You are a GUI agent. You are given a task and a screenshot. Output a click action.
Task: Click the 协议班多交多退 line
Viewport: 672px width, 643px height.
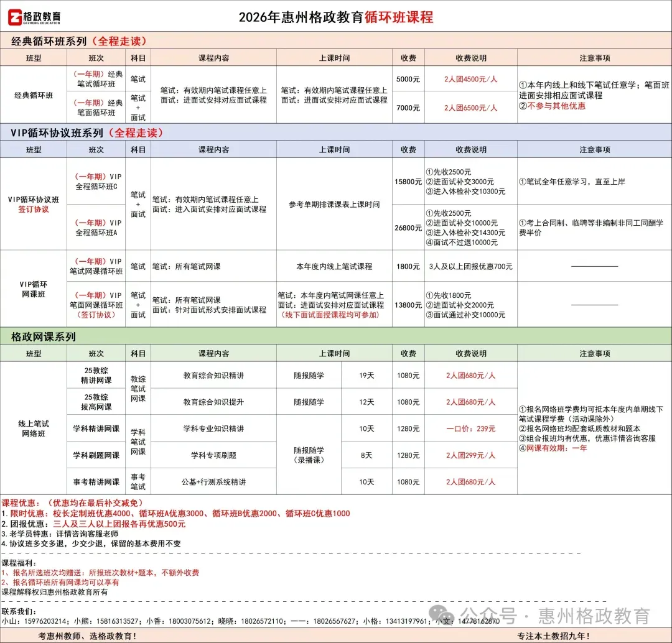pos(91,544)
